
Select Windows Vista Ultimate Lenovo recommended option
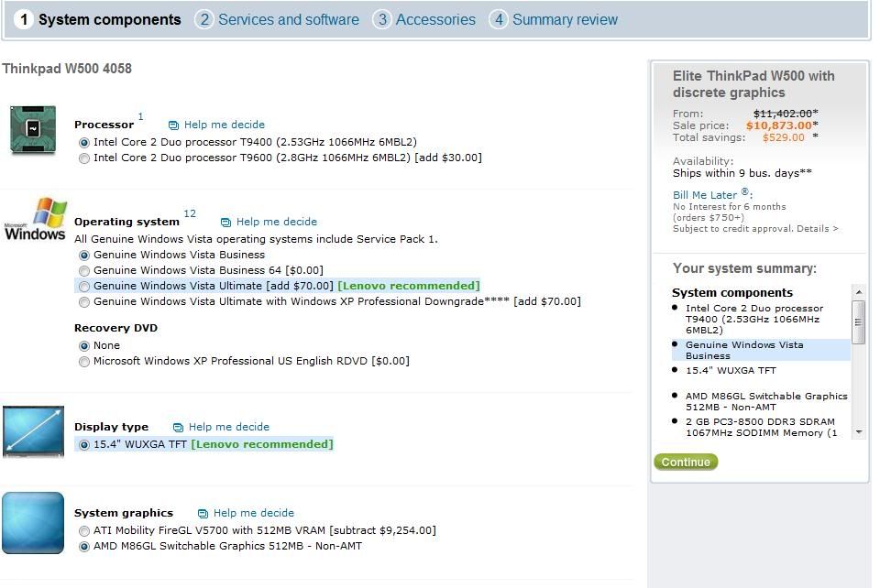click(x=84, y=287)
